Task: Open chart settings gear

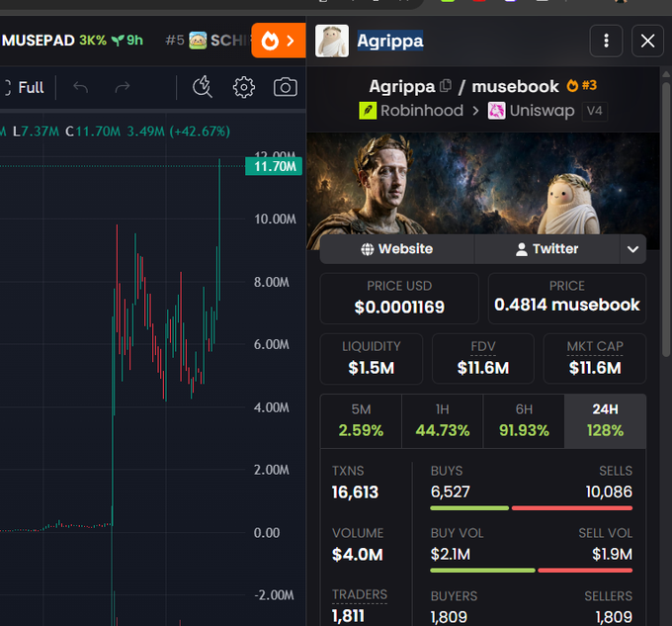Action: (244, 87)
